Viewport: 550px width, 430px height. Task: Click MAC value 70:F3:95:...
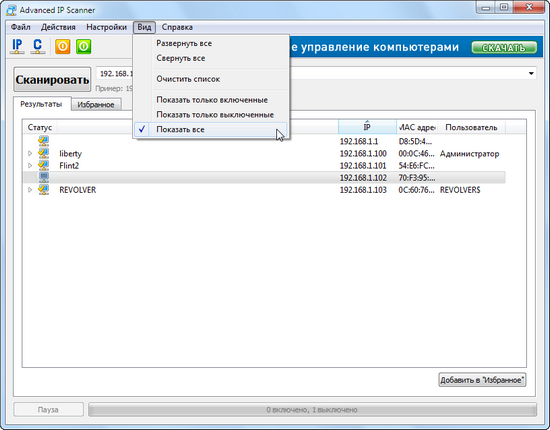coord(417,178)
